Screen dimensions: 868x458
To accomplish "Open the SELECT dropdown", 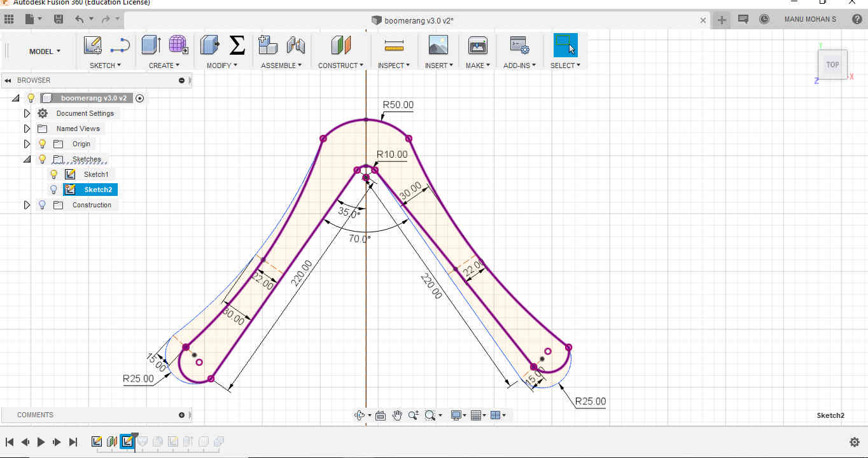I will 565,66.
